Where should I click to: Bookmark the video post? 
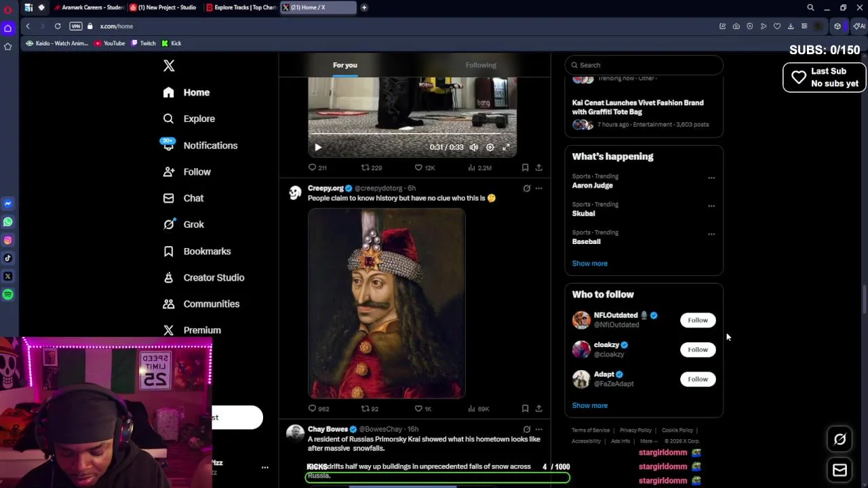pyautogui.click(x=525, y=167)
